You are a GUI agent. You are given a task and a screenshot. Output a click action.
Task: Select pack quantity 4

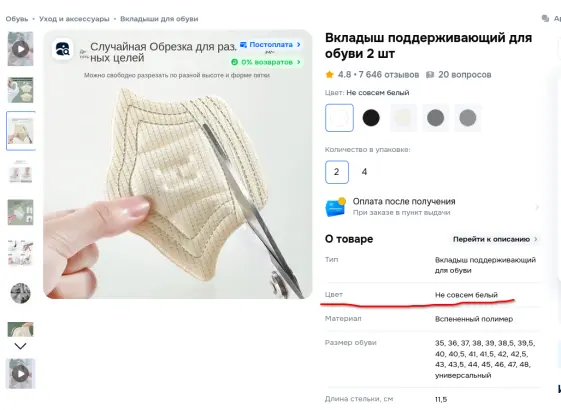click(364, 172)
